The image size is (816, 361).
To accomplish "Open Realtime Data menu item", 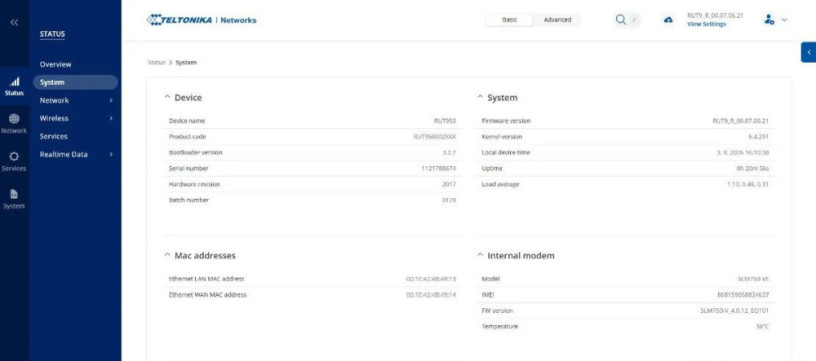I will [x=63, y=154].
